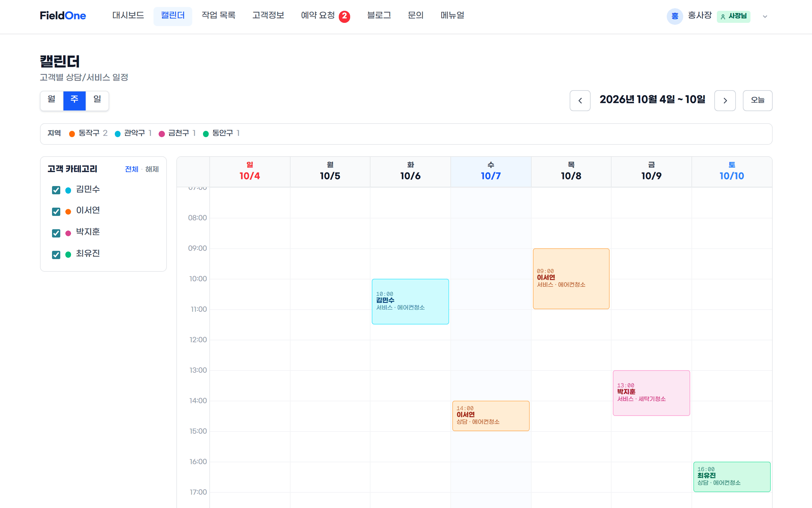Go to previous week arrow
The image size is (812, 508).
(x=580, y=100)
